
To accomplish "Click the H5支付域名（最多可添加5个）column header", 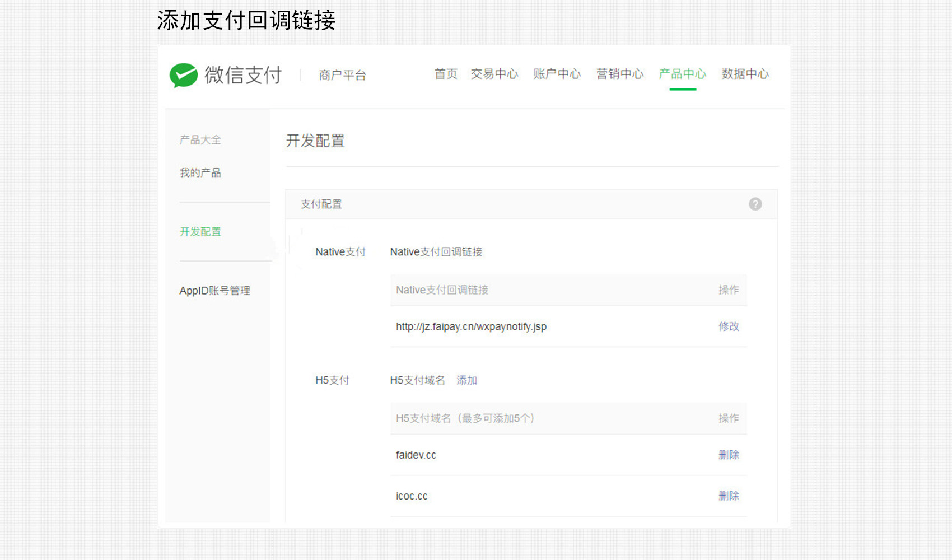I will [x=465, y=418].
